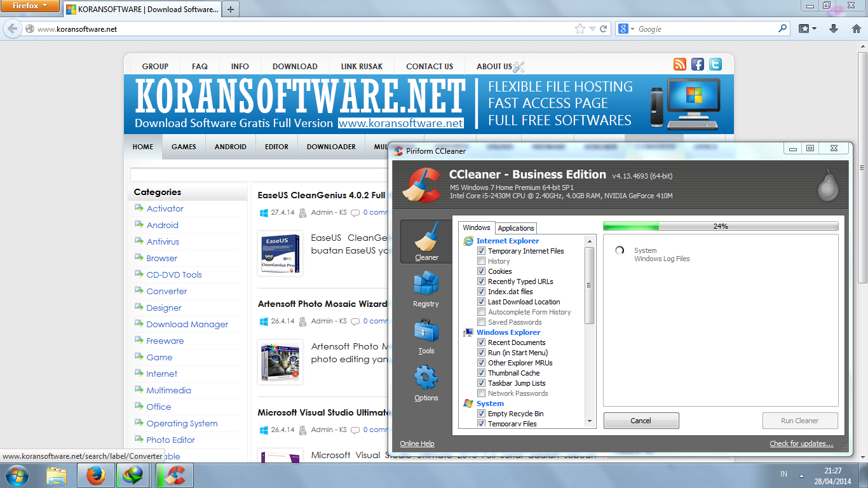Open the URL history dropdown arrow

point(592,29)
